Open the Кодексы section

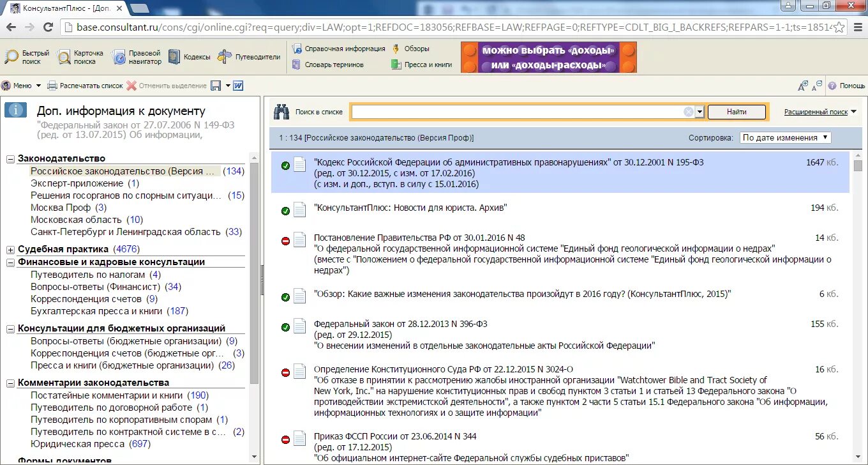(189, 57)
